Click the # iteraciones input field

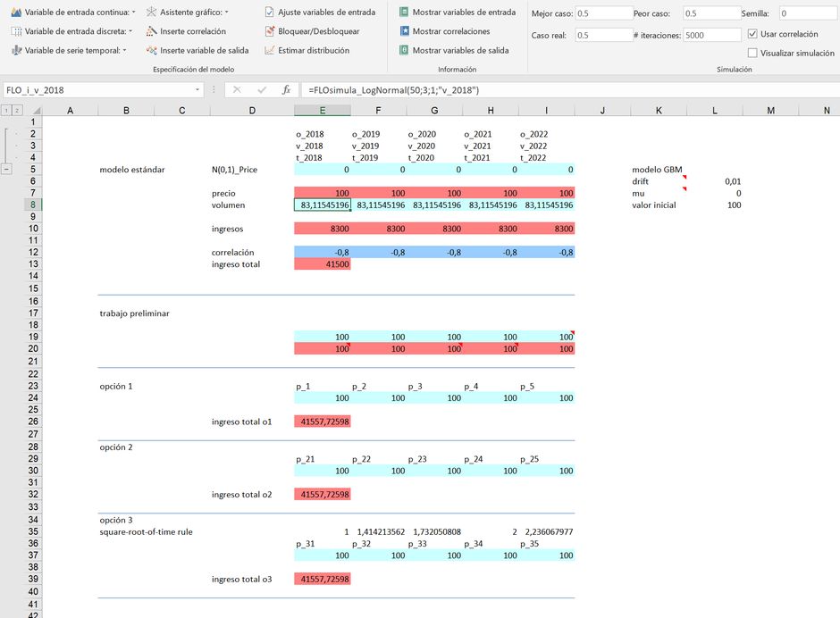[x=712, y=36]
